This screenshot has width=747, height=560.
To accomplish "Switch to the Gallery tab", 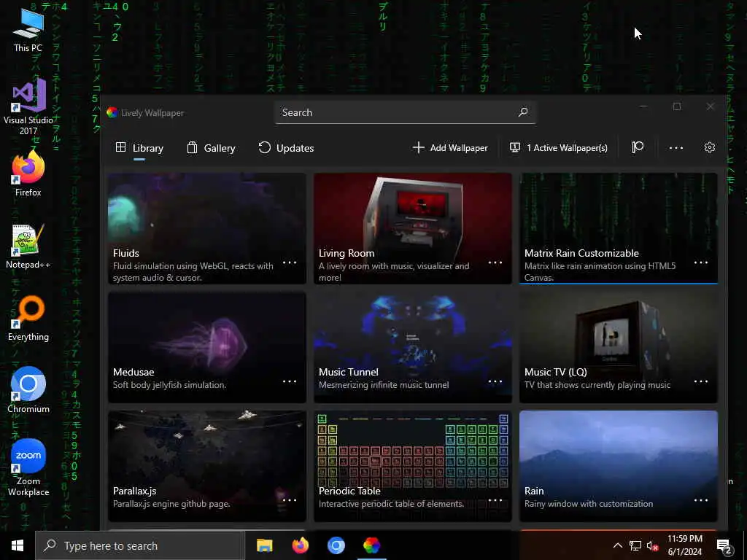I will [x=211, y=148].
